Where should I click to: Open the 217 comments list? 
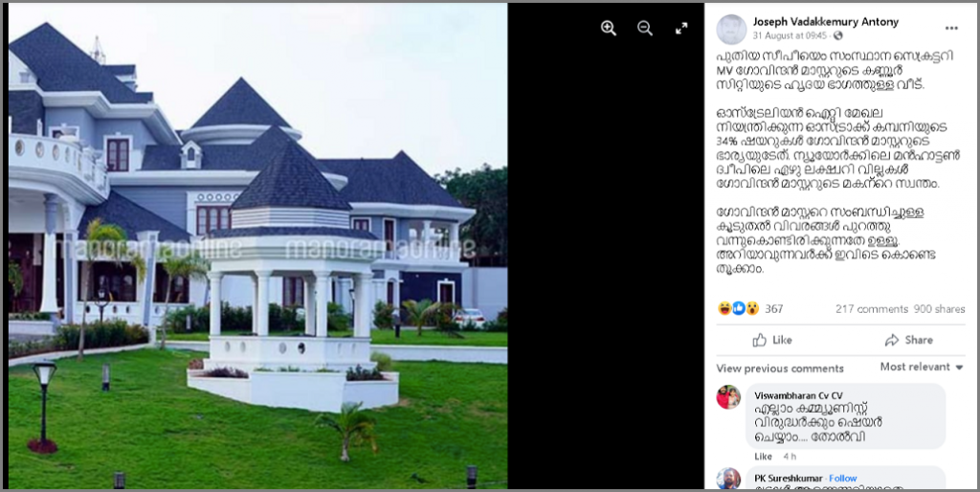click(x=872, y=309)
